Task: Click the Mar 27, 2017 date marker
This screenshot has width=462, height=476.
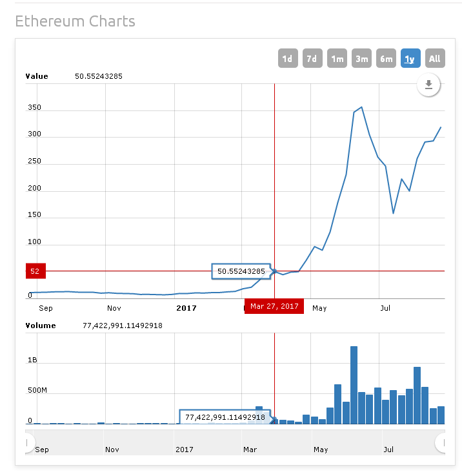Action: (x=274, y=306)
